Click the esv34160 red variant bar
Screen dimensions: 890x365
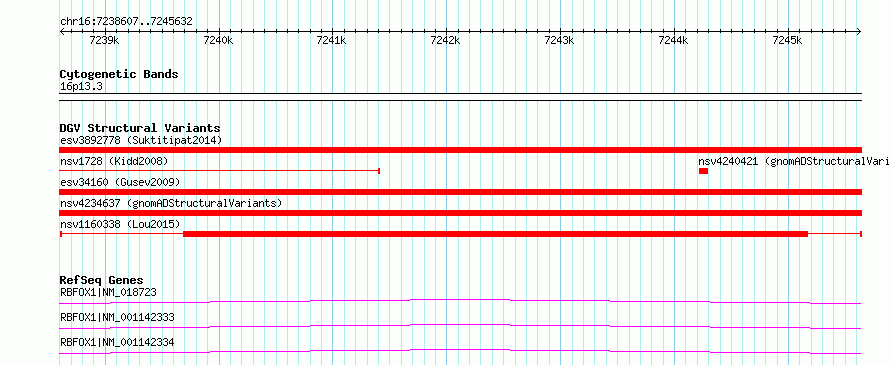click(x=461, y=192)
